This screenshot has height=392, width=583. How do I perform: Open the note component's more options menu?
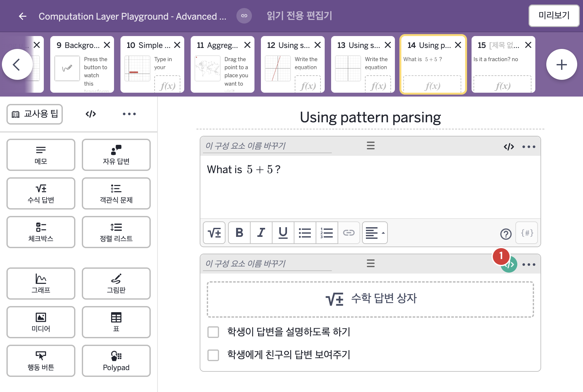coord(529,147)
